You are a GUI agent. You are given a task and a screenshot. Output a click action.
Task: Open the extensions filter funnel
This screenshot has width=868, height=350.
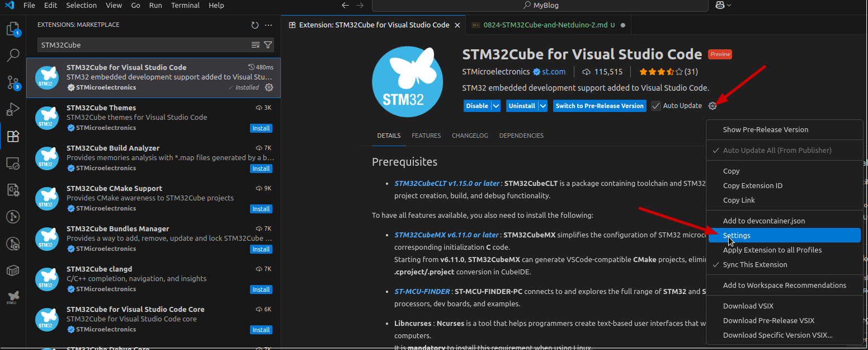point(268,45)
